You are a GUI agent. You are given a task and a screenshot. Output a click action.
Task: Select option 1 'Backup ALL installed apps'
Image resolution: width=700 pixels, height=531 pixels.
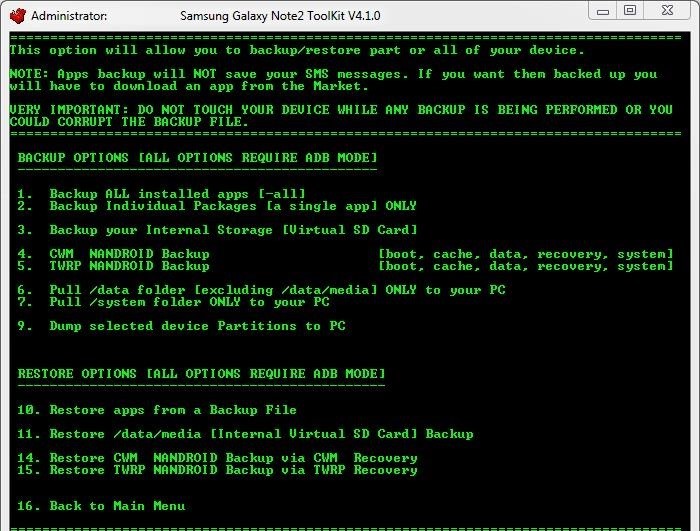[162, 194]
